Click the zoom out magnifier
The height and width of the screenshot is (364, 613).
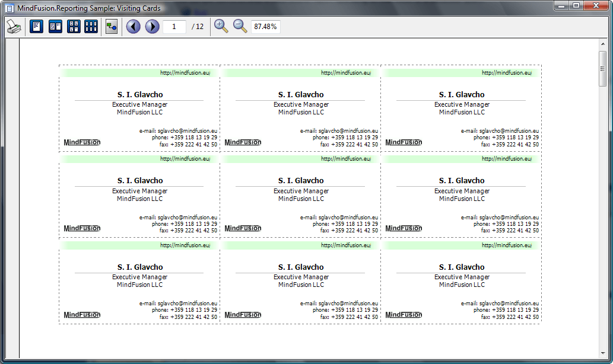pos(240,26)
